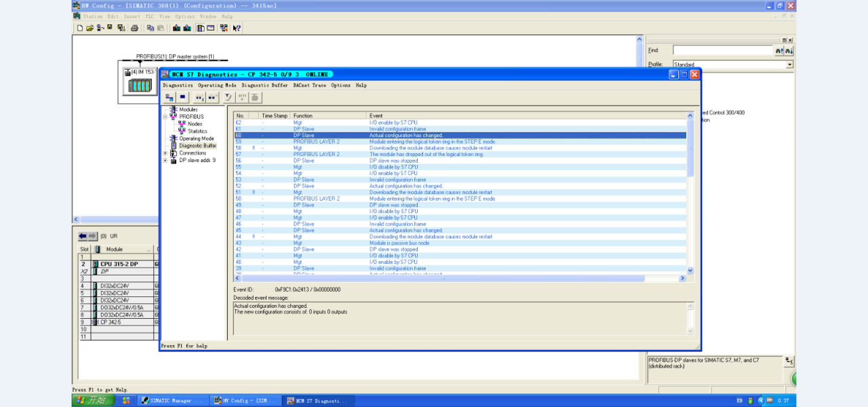
Task: Click the event list horizontal scrollbar
Action: [x=444, y=278]
